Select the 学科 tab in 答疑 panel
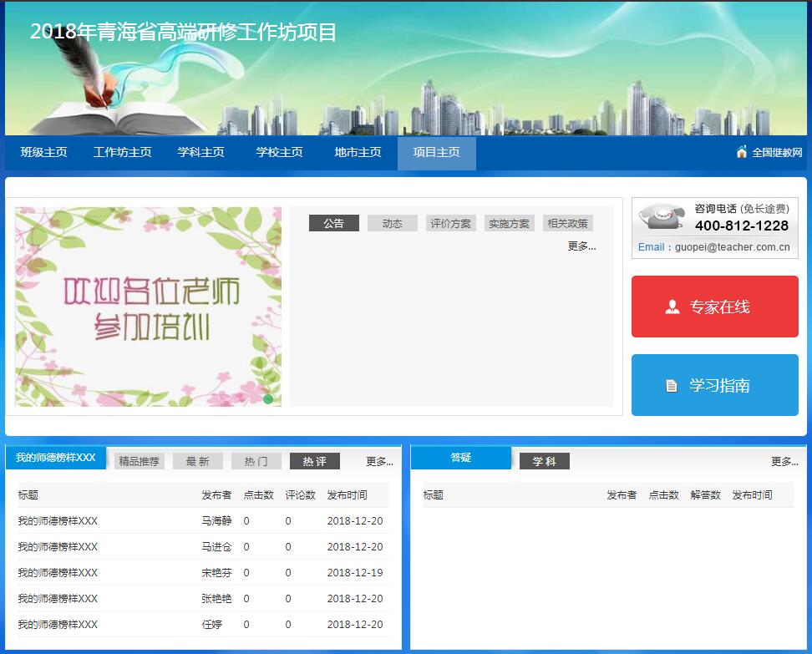 point(545,461)
